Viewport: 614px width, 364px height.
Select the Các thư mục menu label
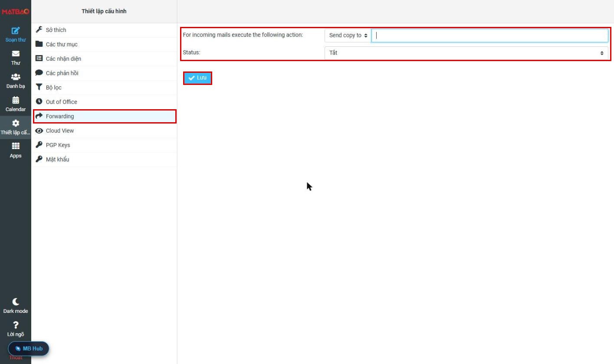click(x=62, y=44)
